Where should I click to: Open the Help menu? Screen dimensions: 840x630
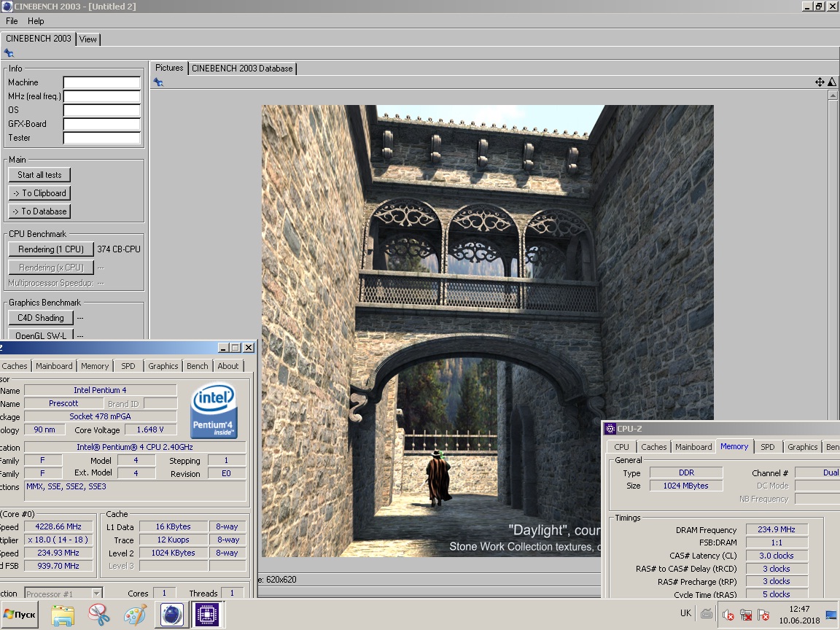tap(36, 21)
